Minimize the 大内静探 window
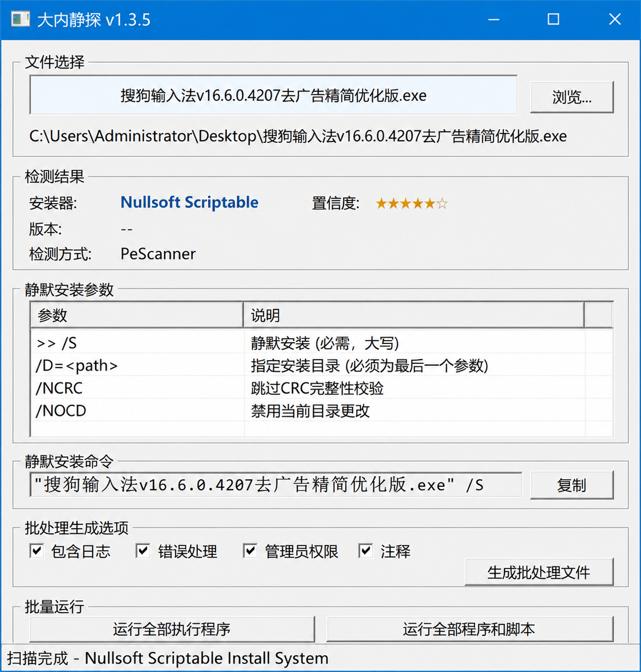 pos(493,20)
